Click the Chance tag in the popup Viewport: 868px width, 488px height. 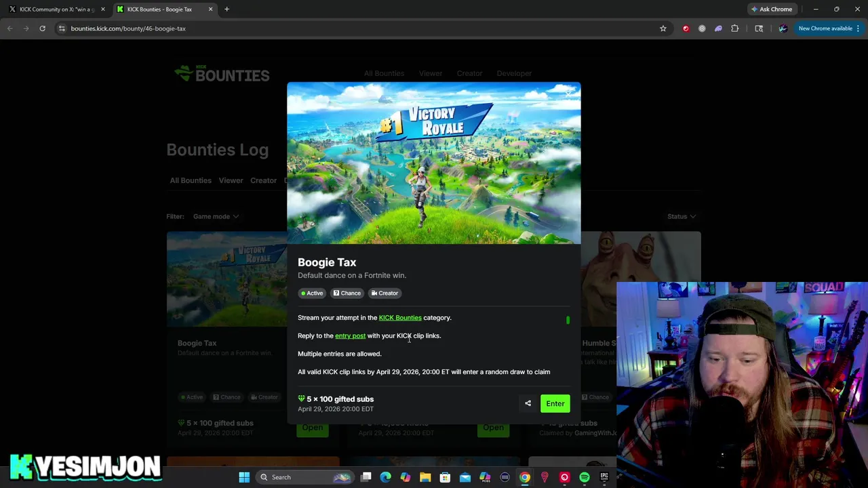(347, 293)
